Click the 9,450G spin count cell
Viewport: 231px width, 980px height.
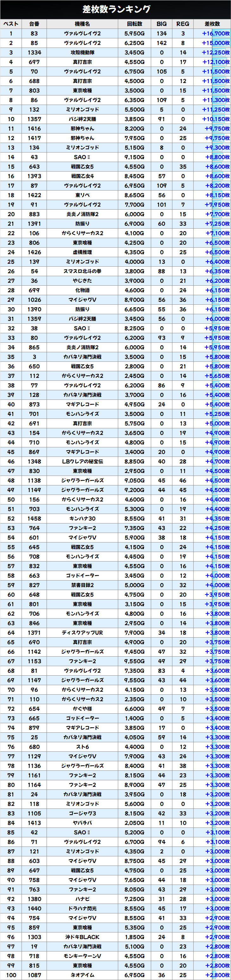[134, 652]
